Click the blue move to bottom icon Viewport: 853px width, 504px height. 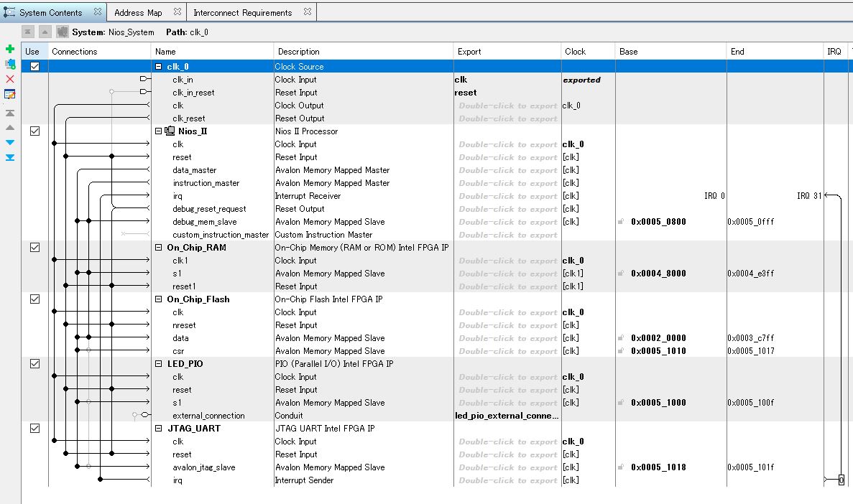click(x=10, y=158)
